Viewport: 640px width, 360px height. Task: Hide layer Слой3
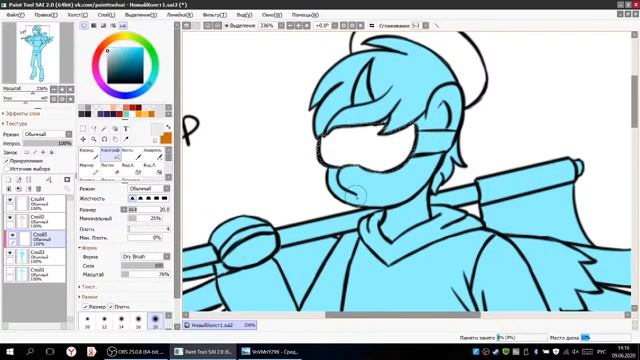pyautogui.click(x=10, y=253)
